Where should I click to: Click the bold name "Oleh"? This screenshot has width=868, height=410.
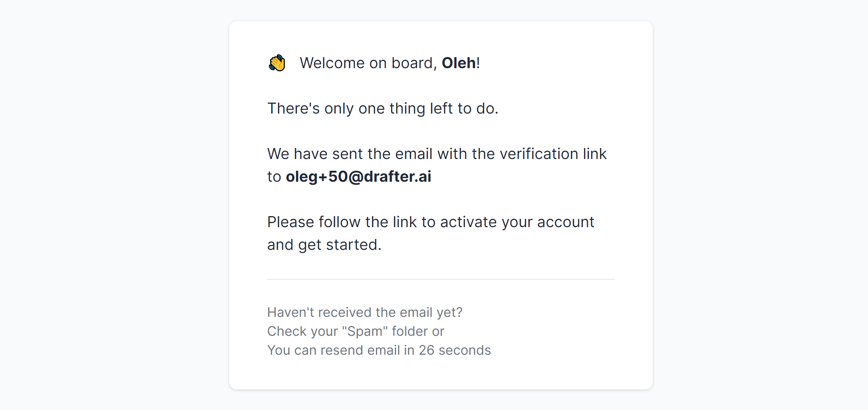(x=458, y=63)
